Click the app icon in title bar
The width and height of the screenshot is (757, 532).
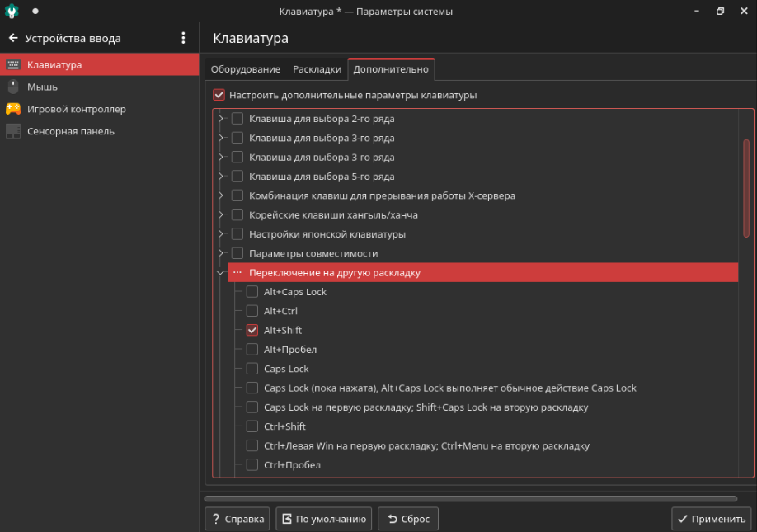(12, 12)
